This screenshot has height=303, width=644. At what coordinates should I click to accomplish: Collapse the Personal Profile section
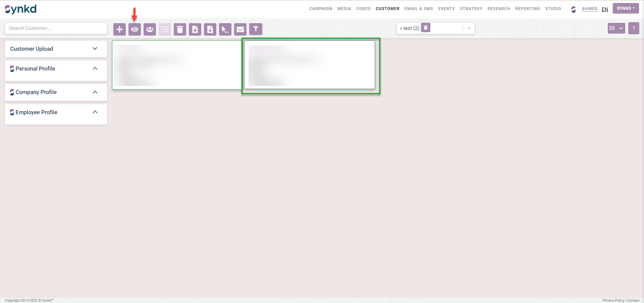[95, 69]
